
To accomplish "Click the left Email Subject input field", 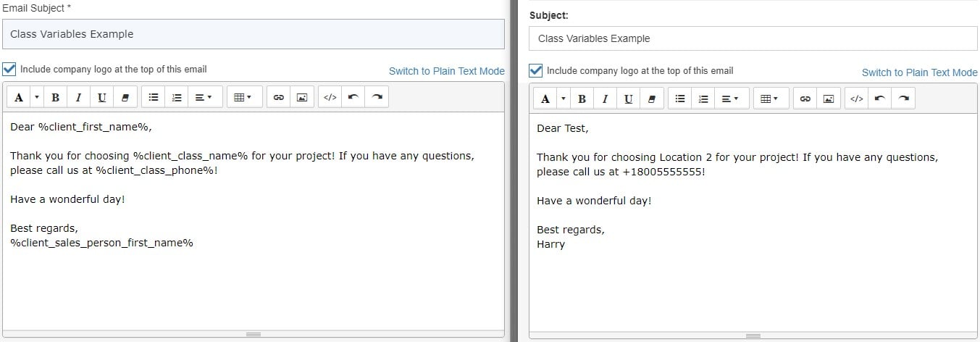I will tap(253, 34).
